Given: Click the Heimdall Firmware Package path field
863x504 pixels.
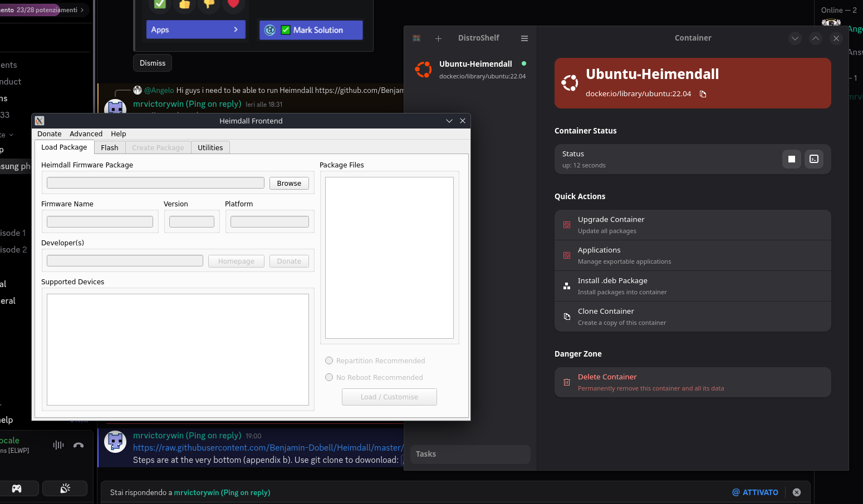Looking at the screenshot, I should pos(155,183).
